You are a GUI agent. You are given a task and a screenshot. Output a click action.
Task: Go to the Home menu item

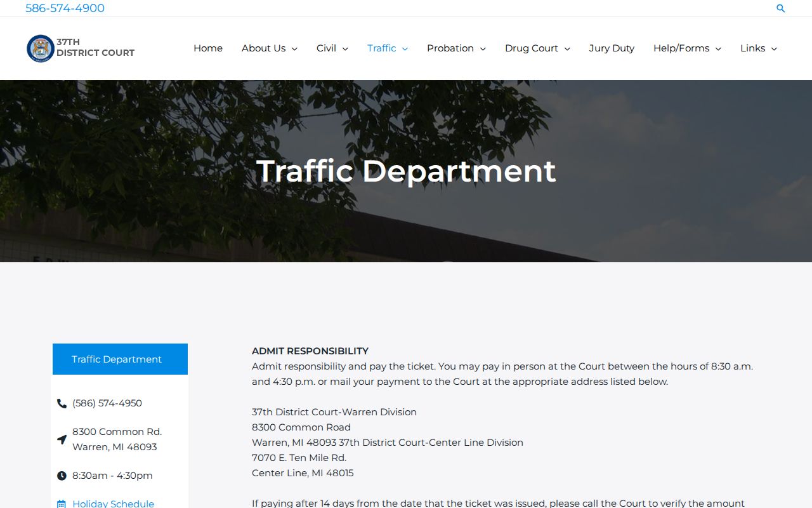(x=208, y=48)
